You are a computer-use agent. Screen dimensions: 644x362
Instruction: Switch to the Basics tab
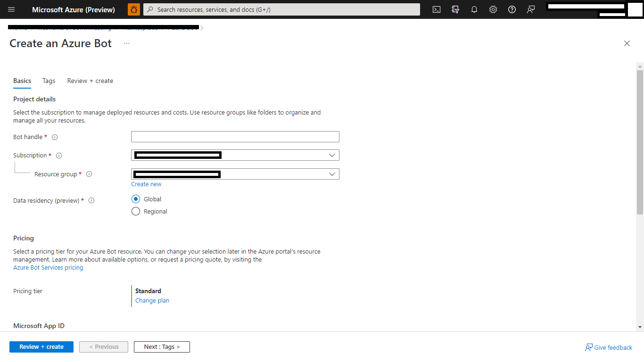coord(22,81)
